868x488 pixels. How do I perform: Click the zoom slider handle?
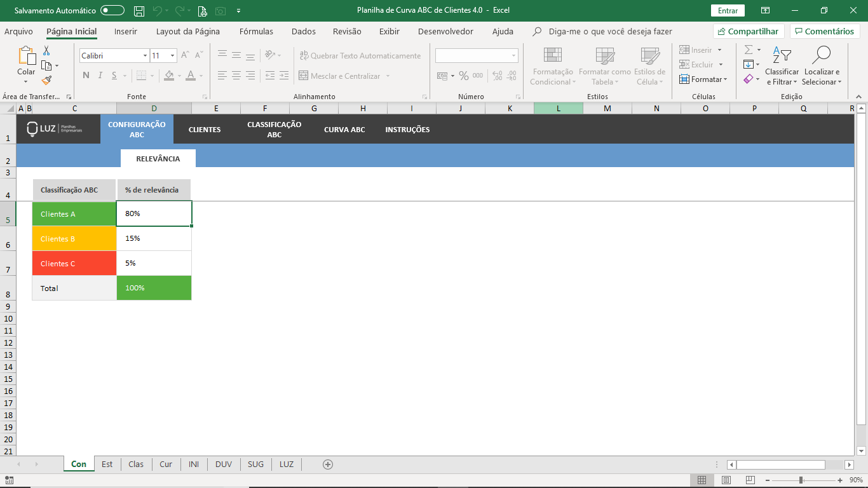801,480
